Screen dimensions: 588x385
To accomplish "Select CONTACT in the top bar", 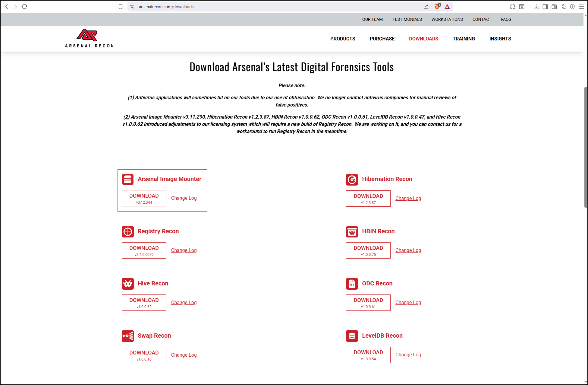I will (482, 19).
